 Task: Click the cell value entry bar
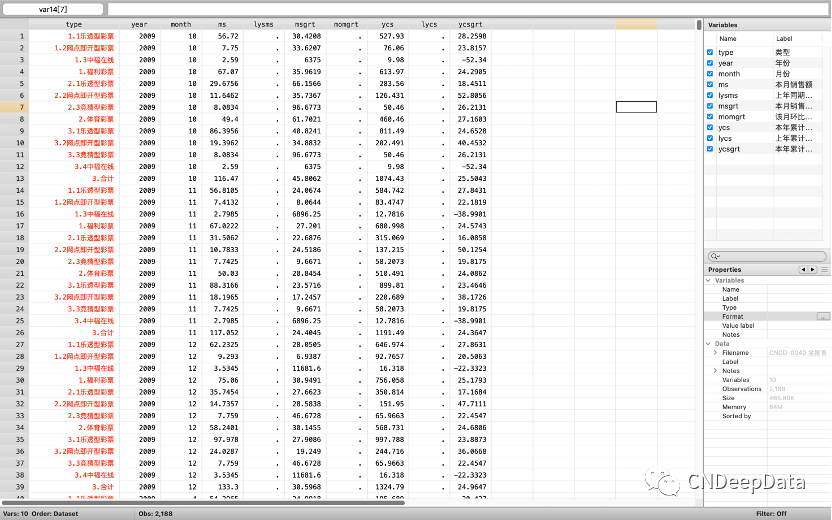469,9
